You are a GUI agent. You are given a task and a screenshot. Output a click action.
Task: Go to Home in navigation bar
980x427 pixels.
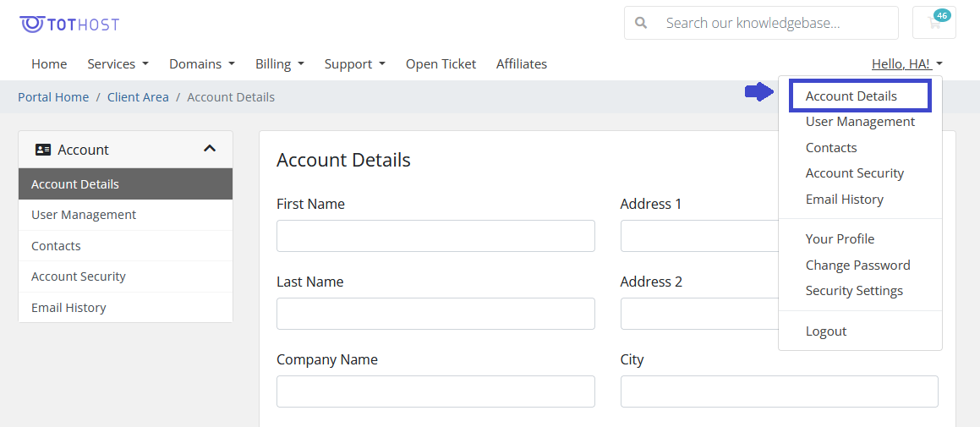tap(49, 63)
